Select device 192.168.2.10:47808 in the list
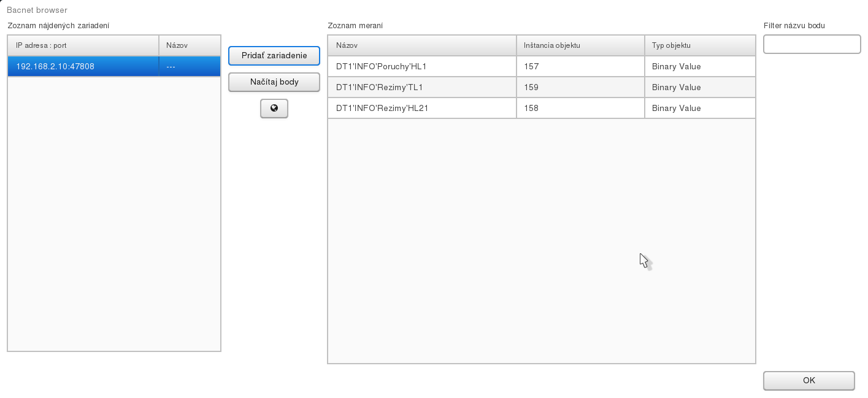Image resolution: width=868 pixels, height=398 pixels. point(83,66)
